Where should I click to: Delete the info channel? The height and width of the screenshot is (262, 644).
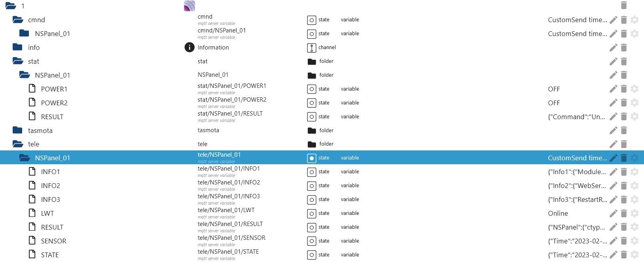pos(624,47)
